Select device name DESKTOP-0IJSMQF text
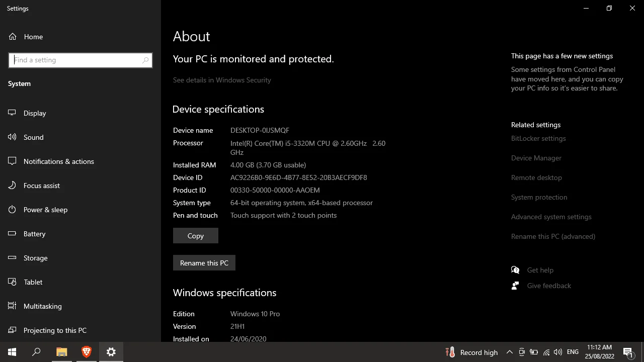This screenshot has width=644, height=362. point(260,130)
